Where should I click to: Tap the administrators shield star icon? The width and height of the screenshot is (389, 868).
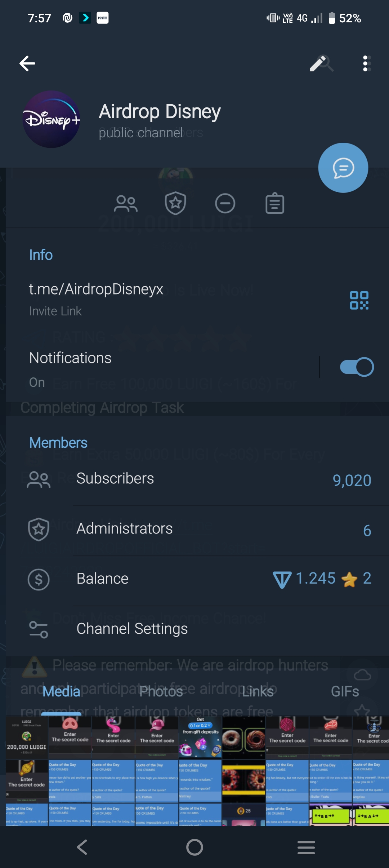coord(175,204)
